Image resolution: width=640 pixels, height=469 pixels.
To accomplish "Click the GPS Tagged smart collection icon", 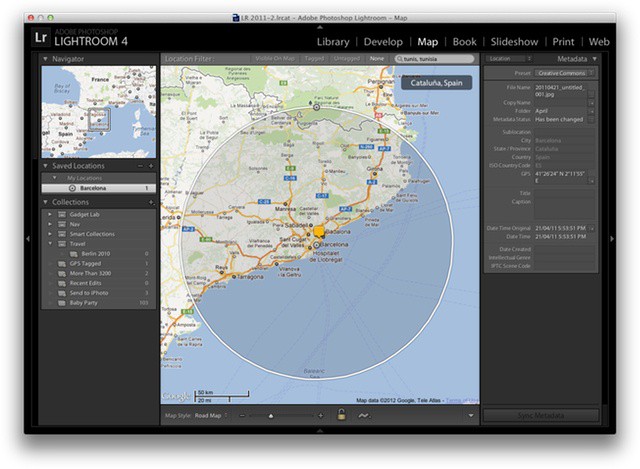I will click(x=62, y=263).
